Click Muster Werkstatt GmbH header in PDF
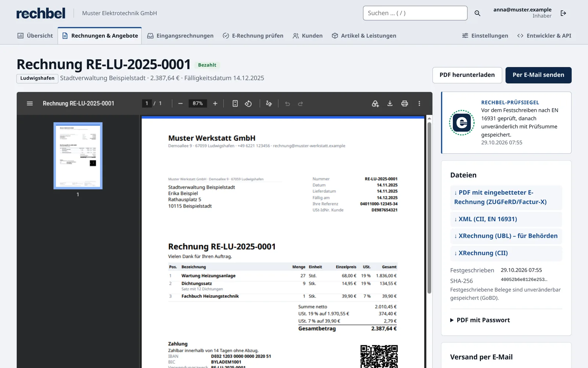 [x=212, y=138]
